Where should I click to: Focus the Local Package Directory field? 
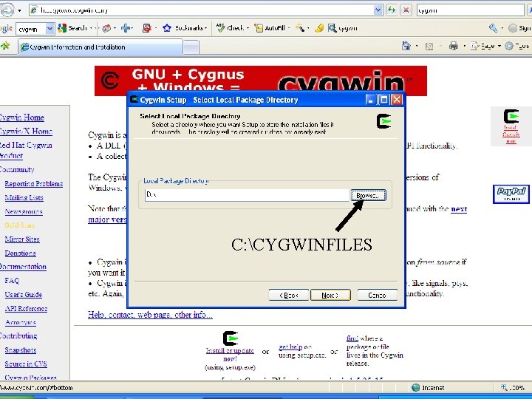(x=247, y=195)
